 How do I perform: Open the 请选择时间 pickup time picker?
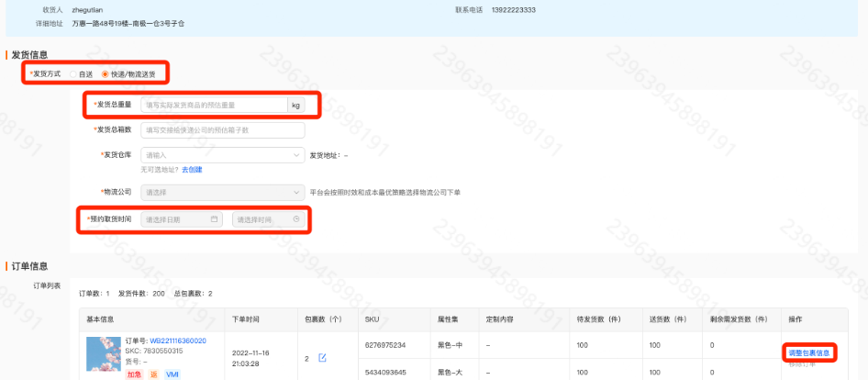point(269,219)
